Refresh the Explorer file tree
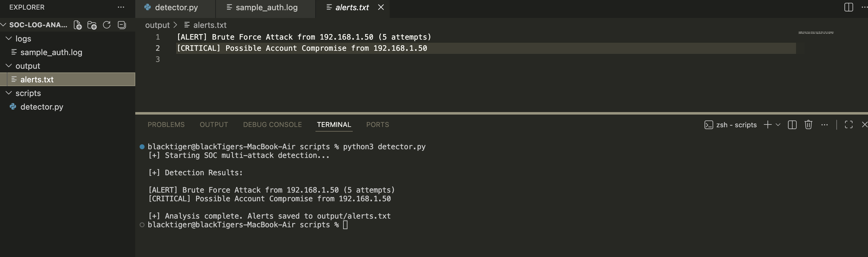The width and height of the screenshot is (868, 257). (107, 25)
